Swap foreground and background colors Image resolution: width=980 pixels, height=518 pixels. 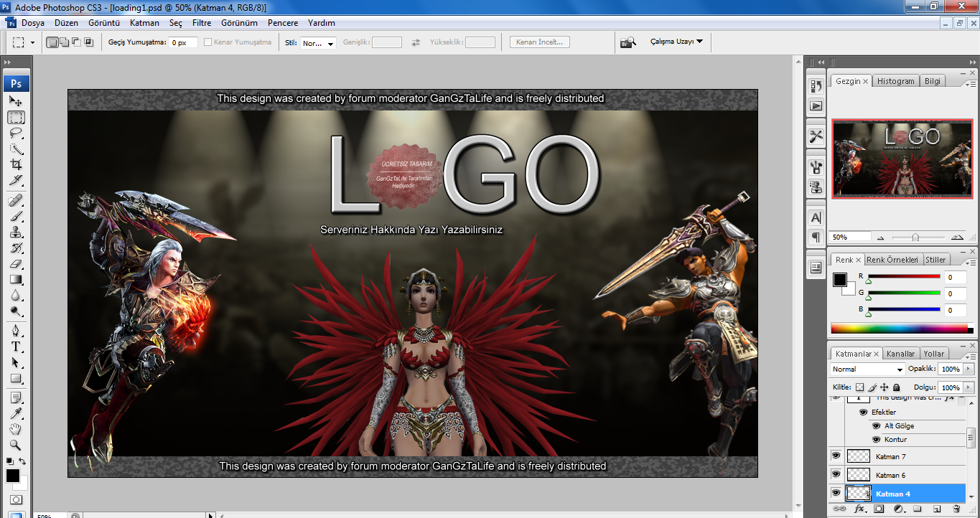[x=22, y=461]
